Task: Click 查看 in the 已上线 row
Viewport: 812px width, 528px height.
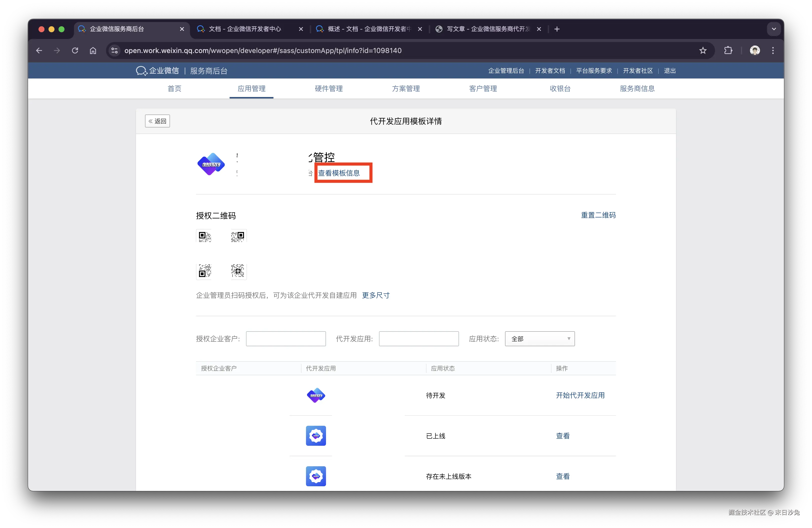Action: click(562, 435)
